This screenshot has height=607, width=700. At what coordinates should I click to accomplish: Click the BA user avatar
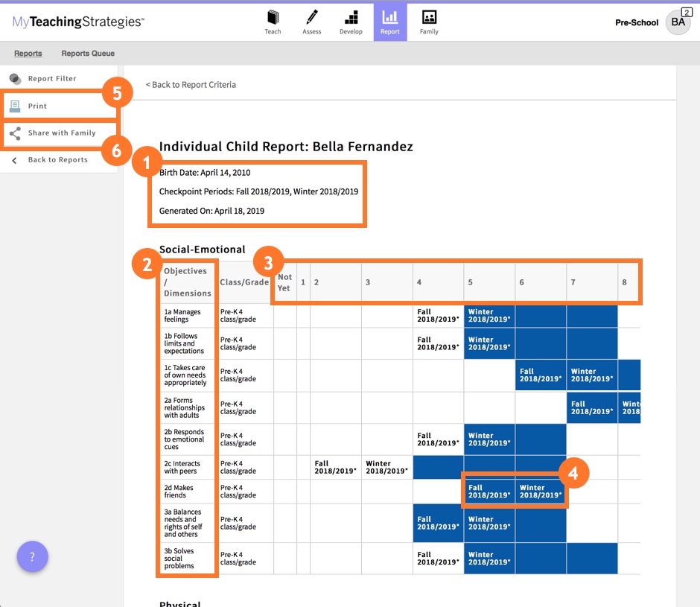coord(677,22)
